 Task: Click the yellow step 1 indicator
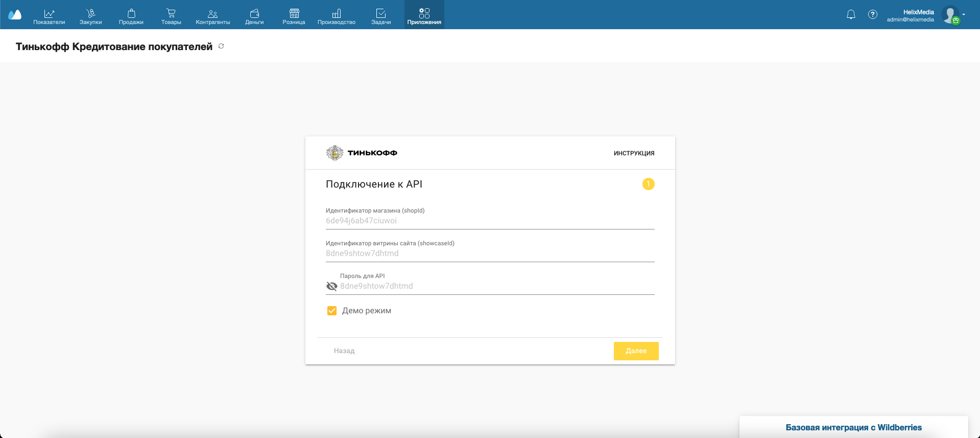coord(649,184)
